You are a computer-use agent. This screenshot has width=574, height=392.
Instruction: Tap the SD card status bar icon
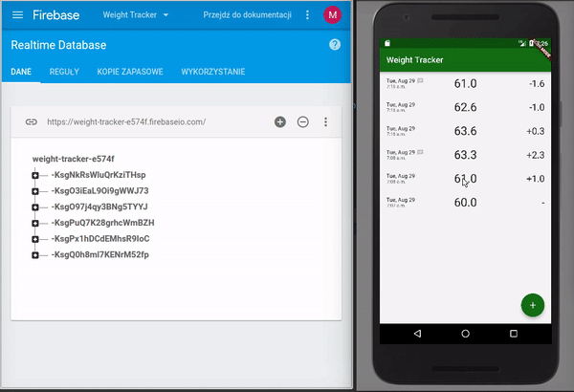point(387,44)
